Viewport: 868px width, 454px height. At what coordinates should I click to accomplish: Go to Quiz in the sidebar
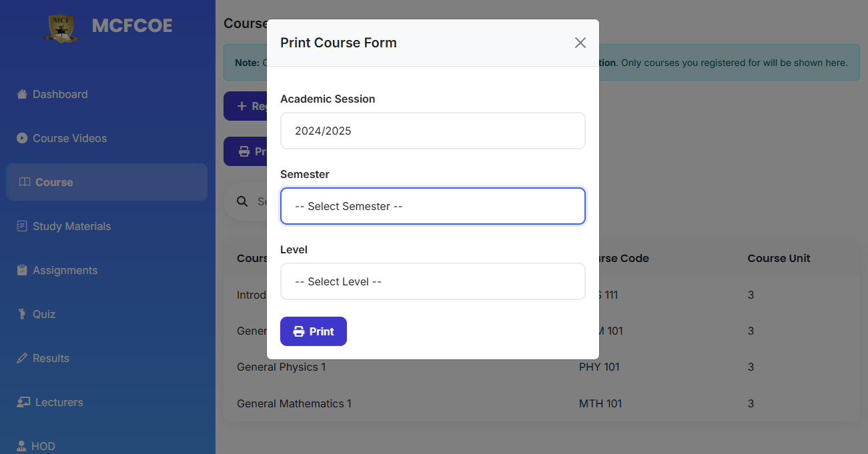tap(44, 314)
